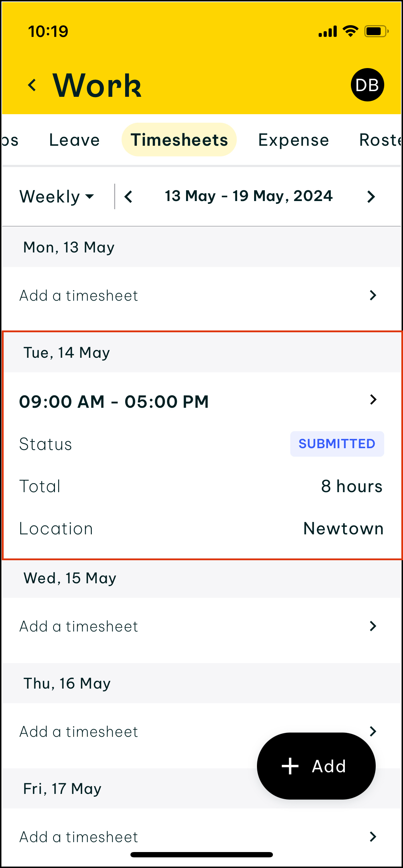The height and width of the screenshot is (868, 403).
Task: Tap the Wi-Fi status icon
Action: (x=351, y=31)
